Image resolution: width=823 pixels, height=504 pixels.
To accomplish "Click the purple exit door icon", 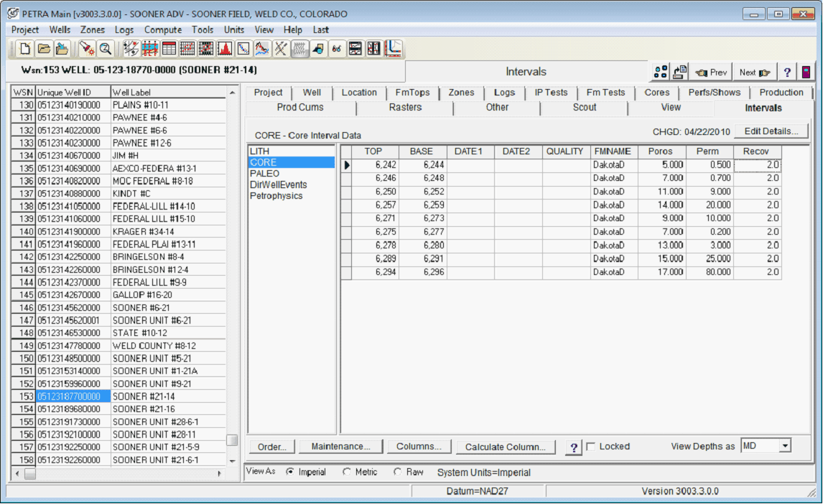I will click(806, 73).
